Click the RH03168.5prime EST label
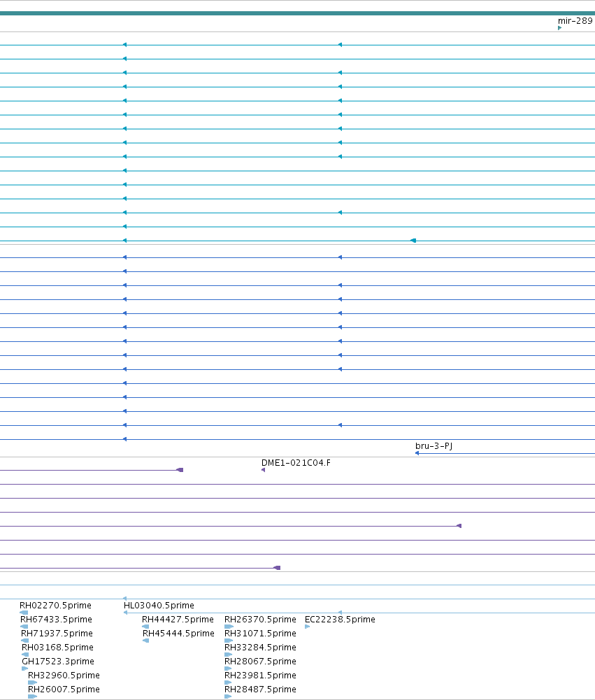Image resolution: width=595 pixels, height=700 pixels. click(x=57, y=648)
